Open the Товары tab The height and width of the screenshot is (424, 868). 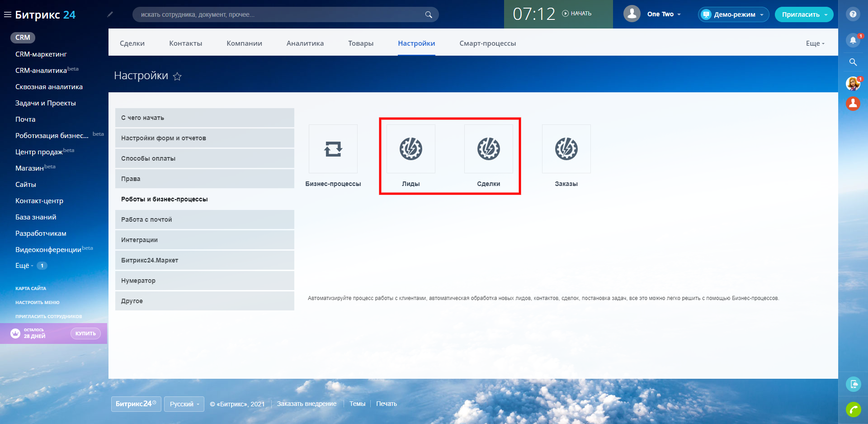click(x=361, y=43)
